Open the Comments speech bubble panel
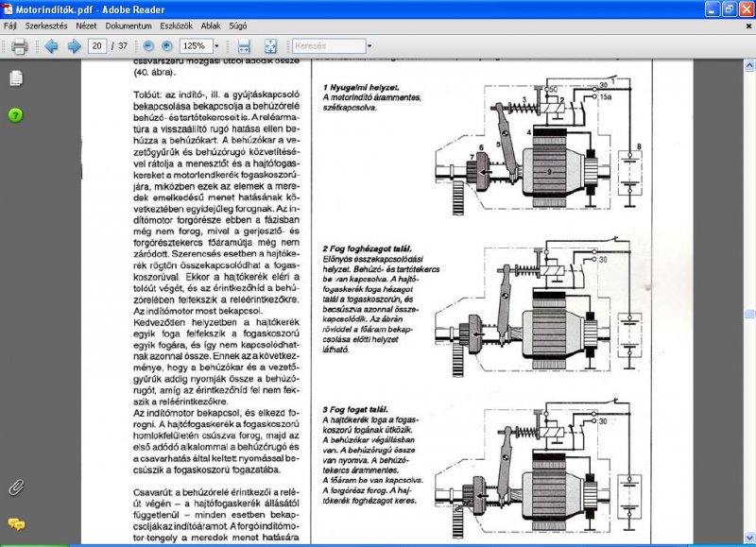Image resolution: width=756 pixels, height=547 pixels. [x=16, y=524]
